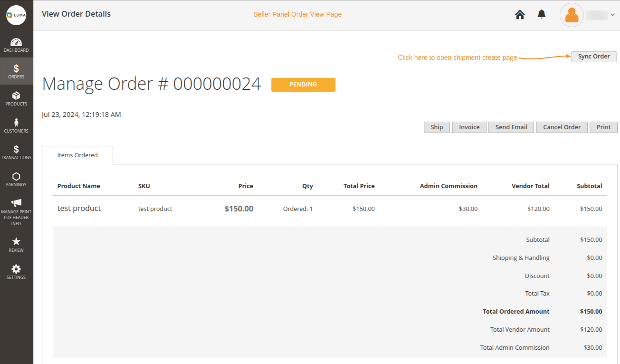Click the Luma logo

pyautogui.click(x=17, y=15)
